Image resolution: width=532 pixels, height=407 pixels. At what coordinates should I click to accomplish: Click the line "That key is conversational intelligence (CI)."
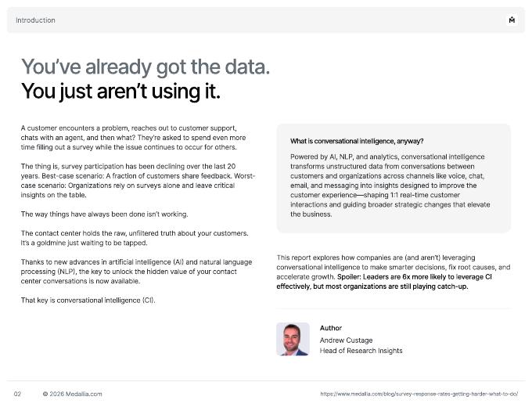88,300
